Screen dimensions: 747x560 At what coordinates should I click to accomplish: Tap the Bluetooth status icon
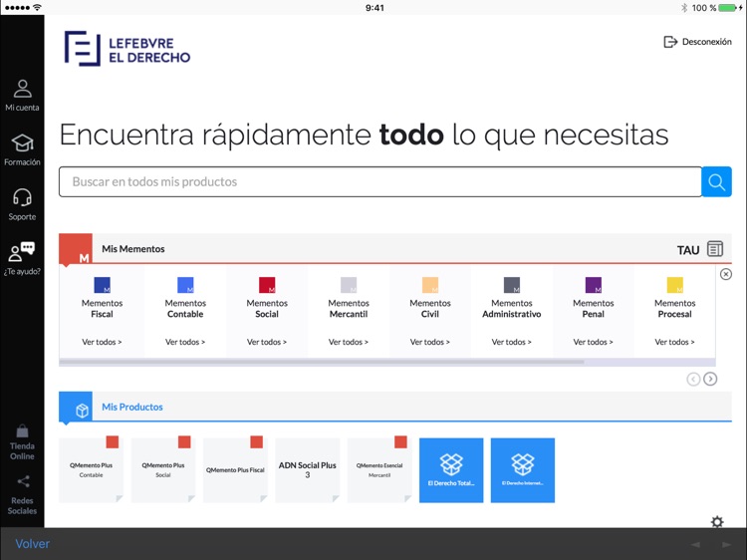(x=684, y=8)
